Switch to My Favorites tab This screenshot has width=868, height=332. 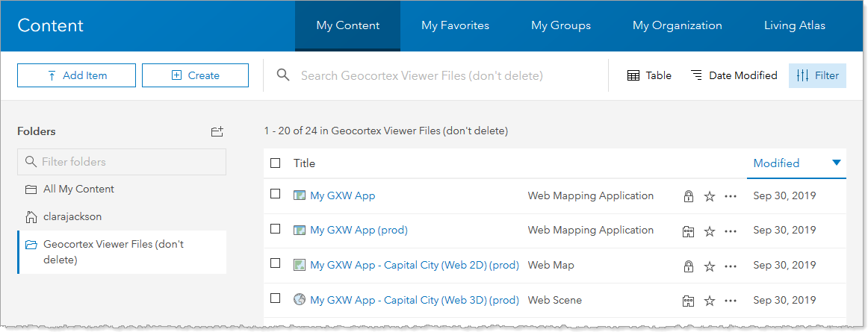(455, 25)
